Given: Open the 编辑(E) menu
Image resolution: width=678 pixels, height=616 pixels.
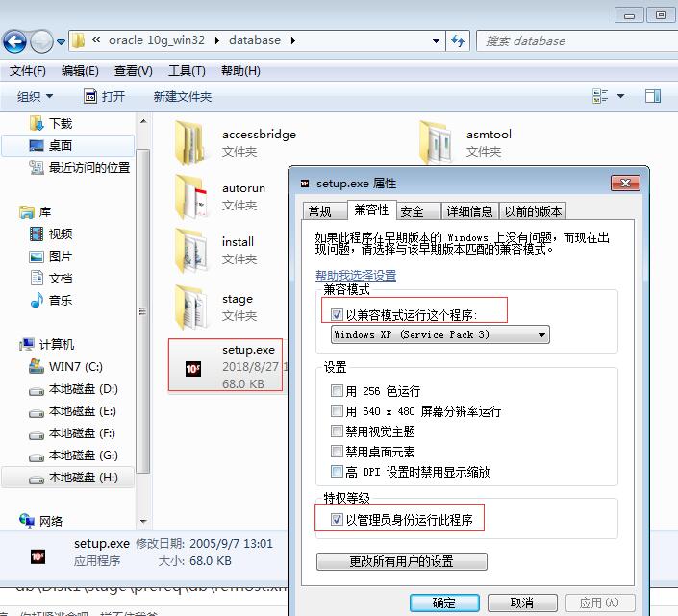Looking at the screenshot, I should (80, 71).
